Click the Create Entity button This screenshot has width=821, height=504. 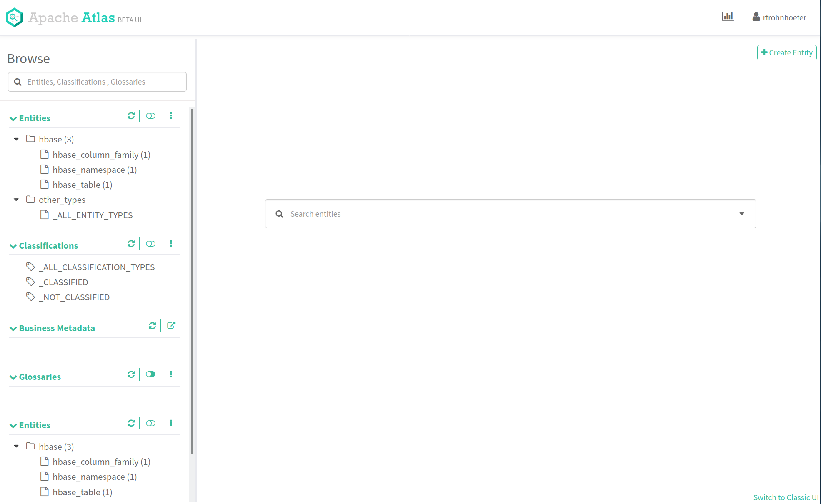click(786, 53)
